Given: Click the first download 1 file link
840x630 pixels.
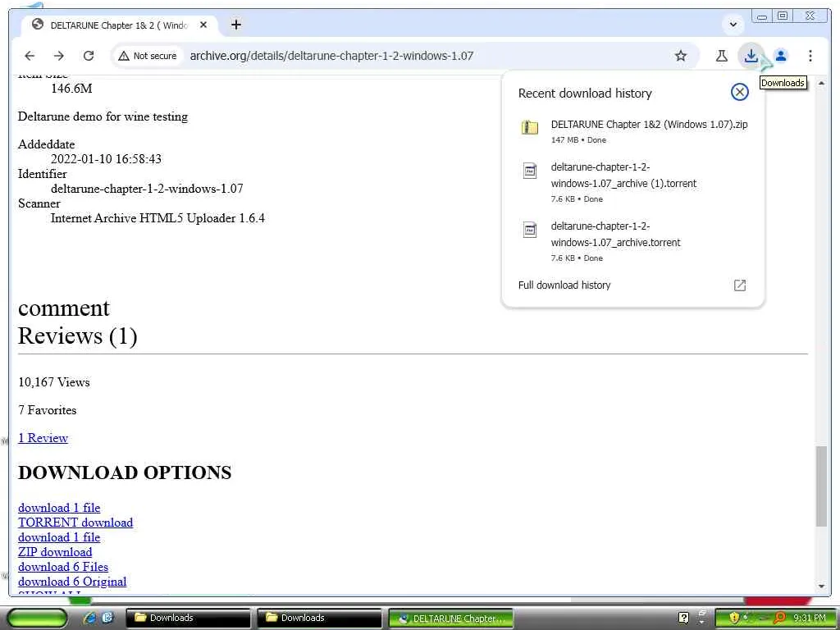Looking at the screenshot, I should tap(59, 507).
